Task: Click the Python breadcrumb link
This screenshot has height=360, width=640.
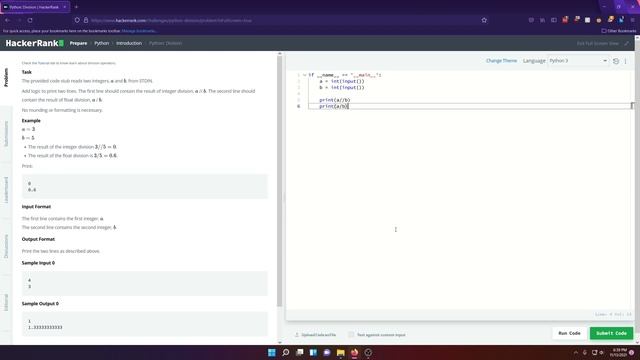Action: (x=102, y=43)
